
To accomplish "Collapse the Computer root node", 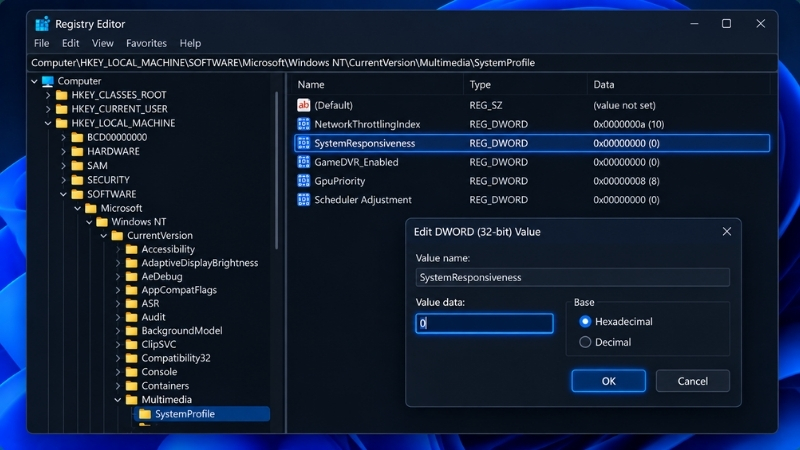I will pos(34,81).
